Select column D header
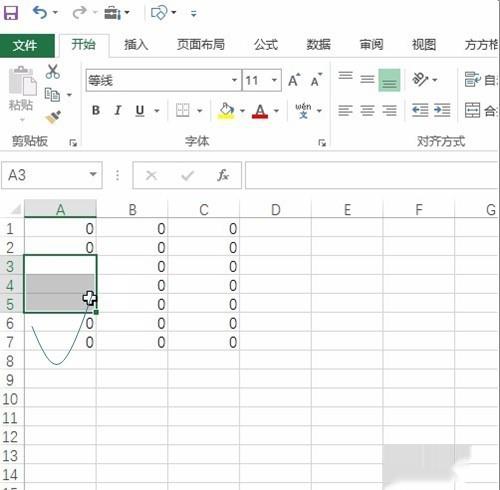This screenshot has width=500, height=490. [275, 210]
